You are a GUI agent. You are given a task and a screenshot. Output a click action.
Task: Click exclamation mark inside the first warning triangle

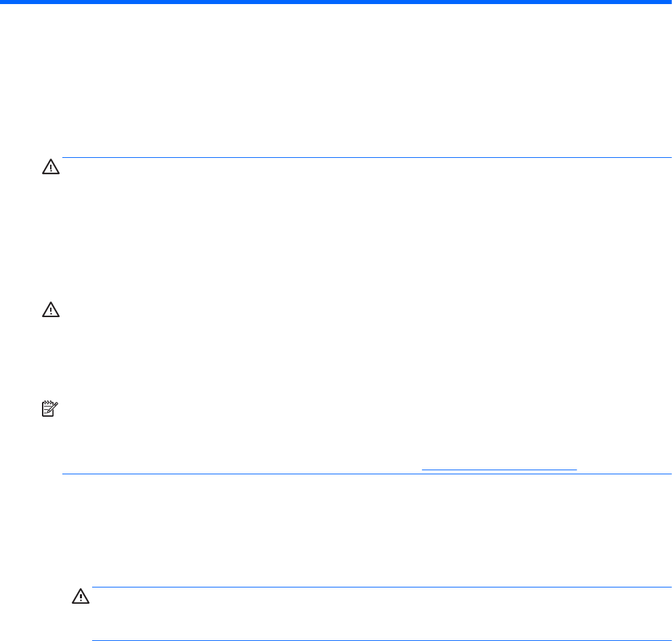tap(51, 168)
